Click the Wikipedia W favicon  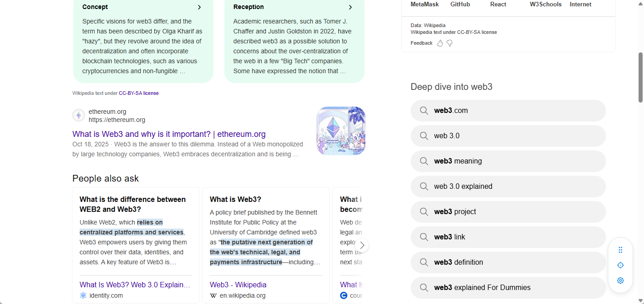pos(213,295)
